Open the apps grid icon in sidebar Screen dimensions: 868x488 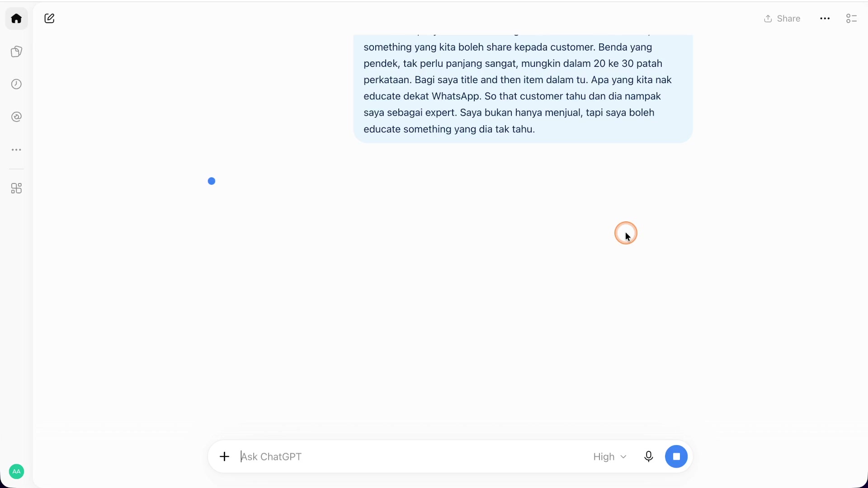pos(16,188)
